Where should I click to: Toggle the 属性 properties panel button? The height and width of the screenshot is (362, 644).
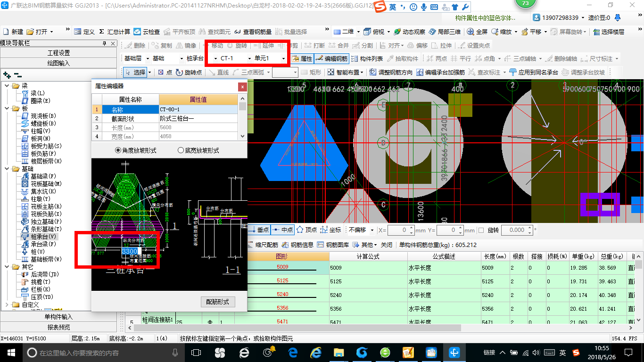pos(302,58)
